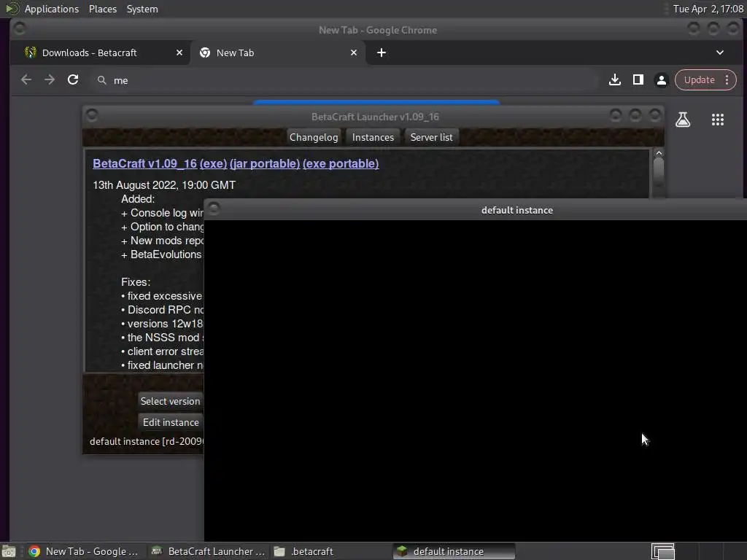
Task: Open Chrome profile avatar
Action: [661, 80]
